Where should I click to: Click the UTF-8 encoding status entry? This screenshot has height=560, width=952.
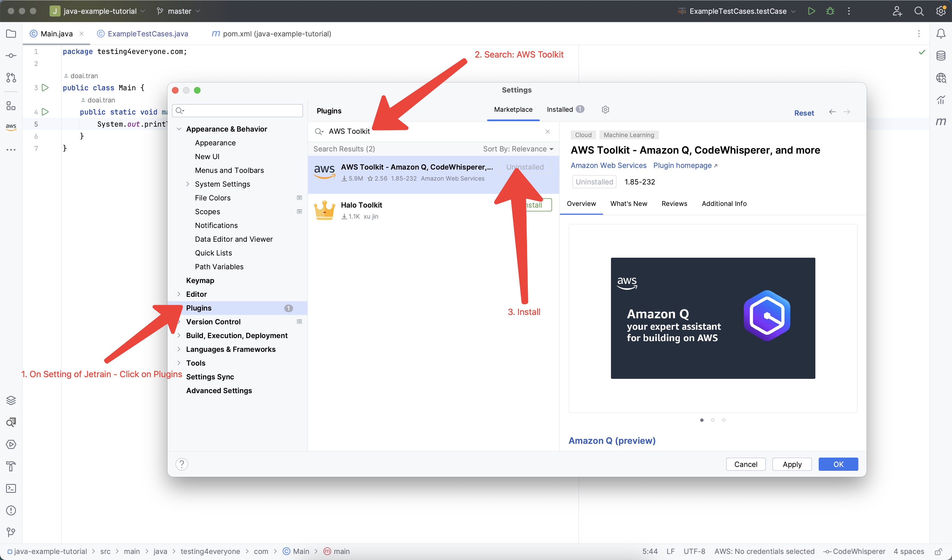694,551
